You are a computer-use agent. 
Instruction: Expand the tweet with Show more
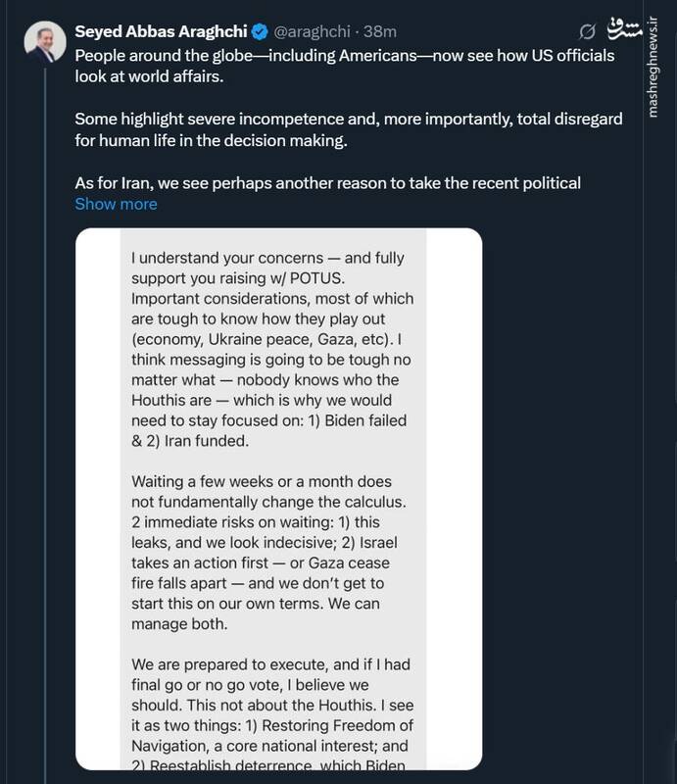pyautogui.click(x=116, y=204)
